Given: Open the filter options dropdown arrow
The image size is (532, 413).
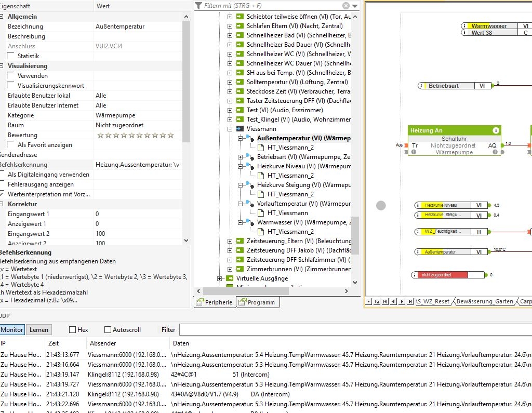Looking at the screenshot, I should pyautogui.click(x=355, y=6).
